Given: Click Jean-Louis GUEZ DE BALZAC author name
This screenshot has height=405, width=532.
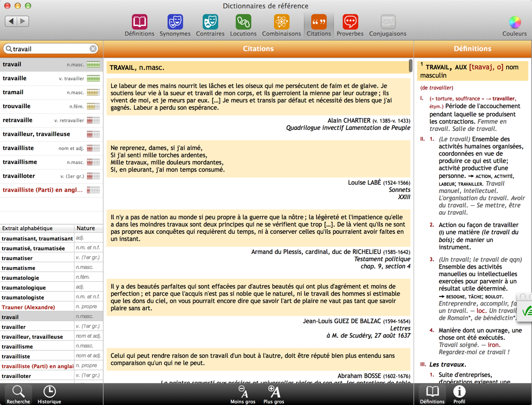Looking at the screenshot, I should pos(342,321).
